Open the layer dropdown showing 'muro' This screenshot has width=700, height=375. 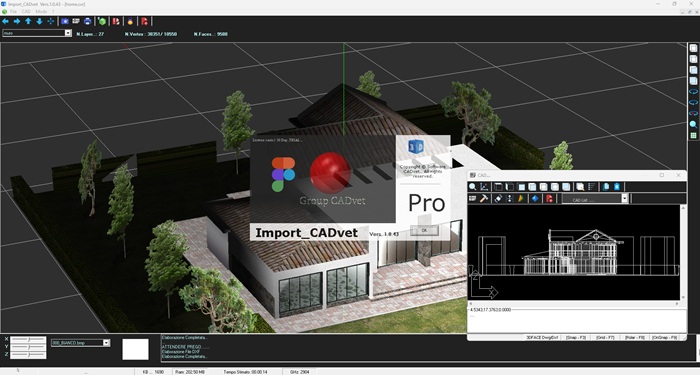point(68,33)
